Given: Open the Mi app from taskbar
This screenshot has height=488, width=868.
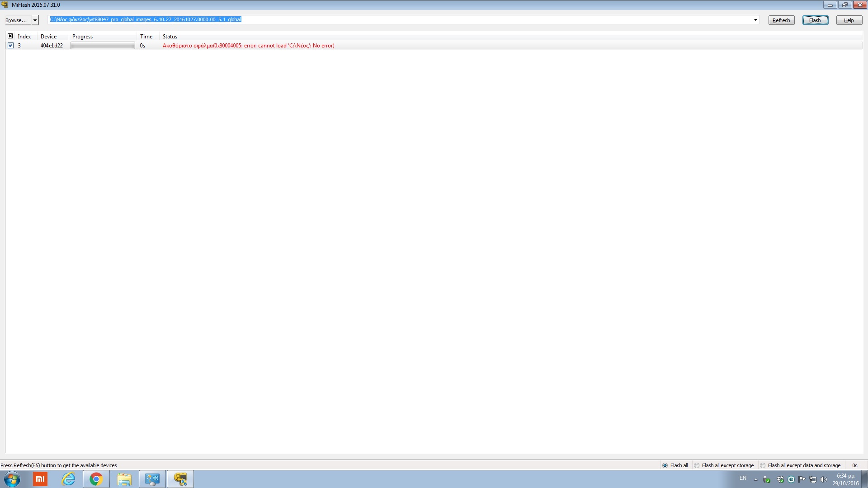Looking at the screenshot, I should (x=40, y=479).
